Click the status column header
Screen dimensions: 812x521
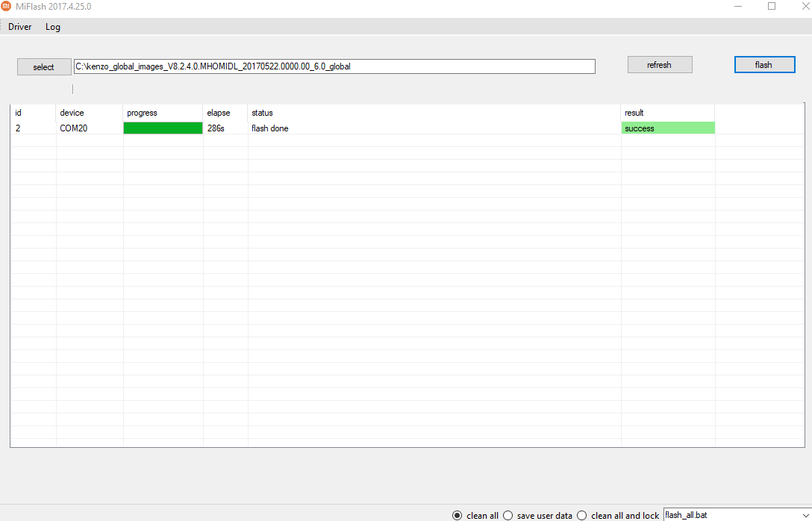[x=434, y=113]
